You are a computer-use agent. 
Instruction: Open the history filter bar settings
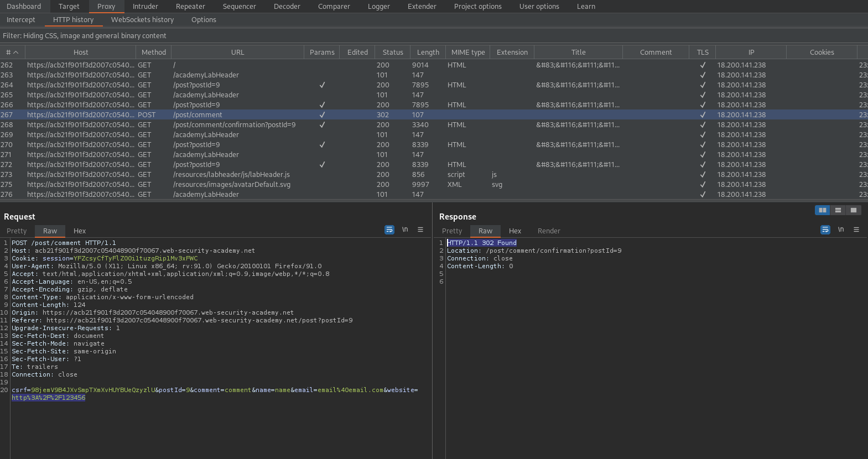(434, 36)
